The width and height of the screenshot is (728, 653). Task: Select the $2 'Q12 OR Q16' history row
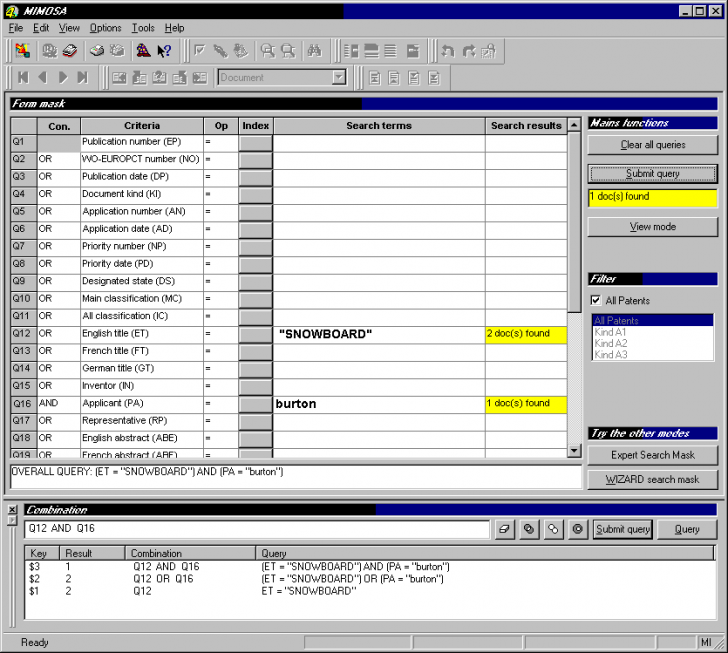click(370, 579)
